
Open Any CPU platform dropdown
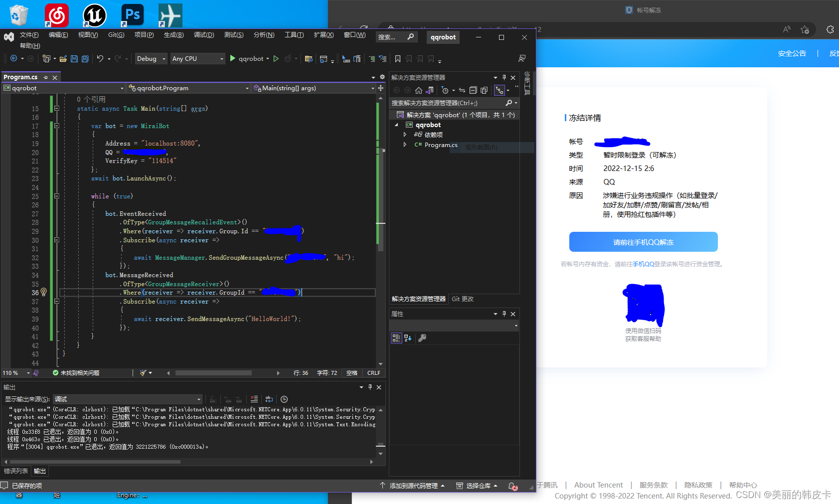pyautogui.click(x=197, y=58)
